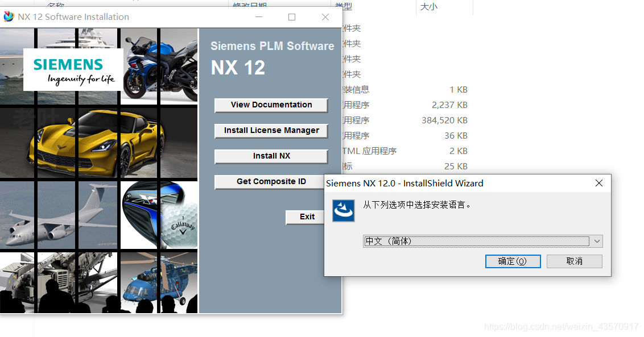The image size is (644, 337).
Task: Cancel the wizard with 取消 button
Action: pos(574,261)
